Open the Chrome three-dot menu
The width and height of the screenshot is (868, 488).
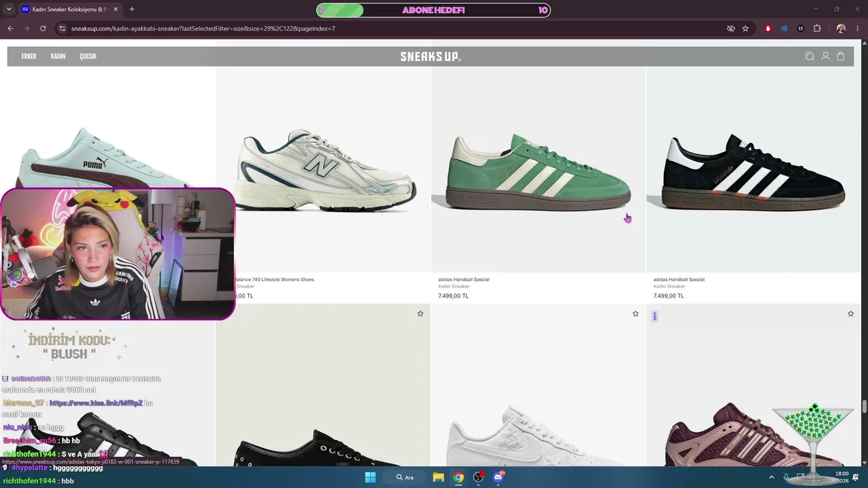pyautogui.click(x=858, y=28)
